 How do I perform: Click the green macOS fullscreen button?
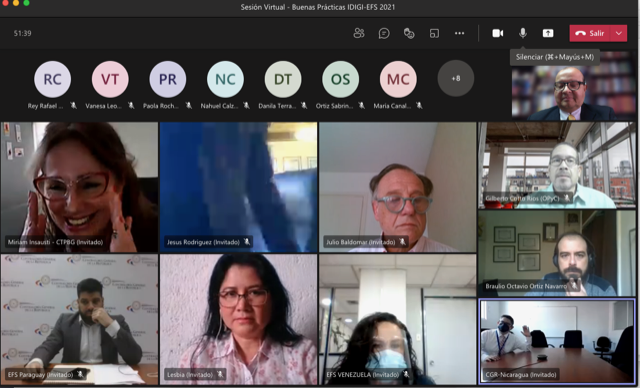[x=26, y=3]
